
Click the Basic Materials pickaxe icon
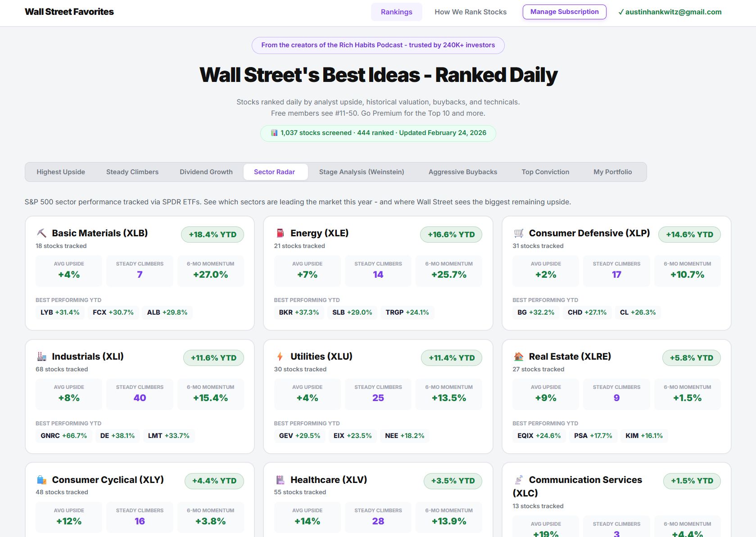coord(41,233)
